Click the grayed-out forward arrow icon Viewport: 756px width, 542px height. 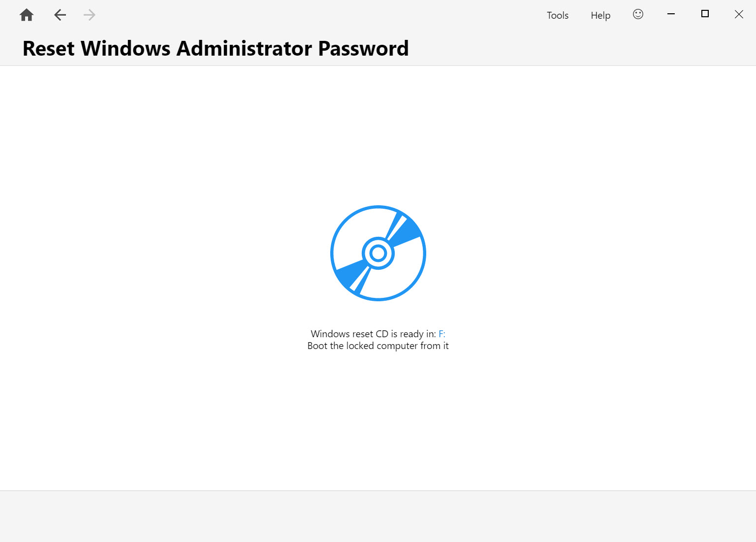click(89, 15)
